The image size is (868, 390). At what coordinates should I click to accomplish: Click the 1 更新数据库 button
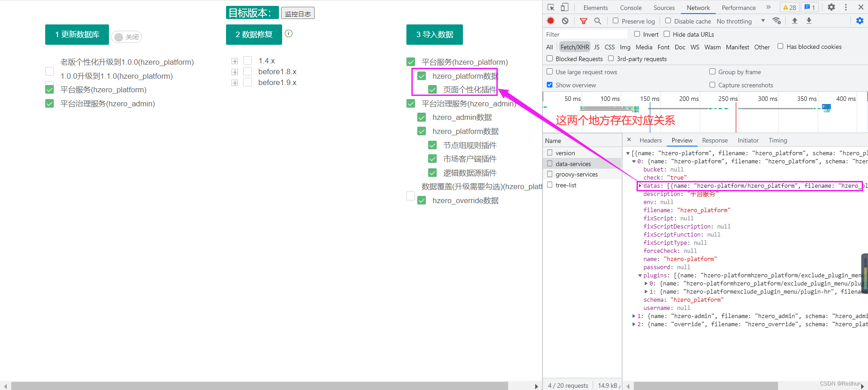77,34
